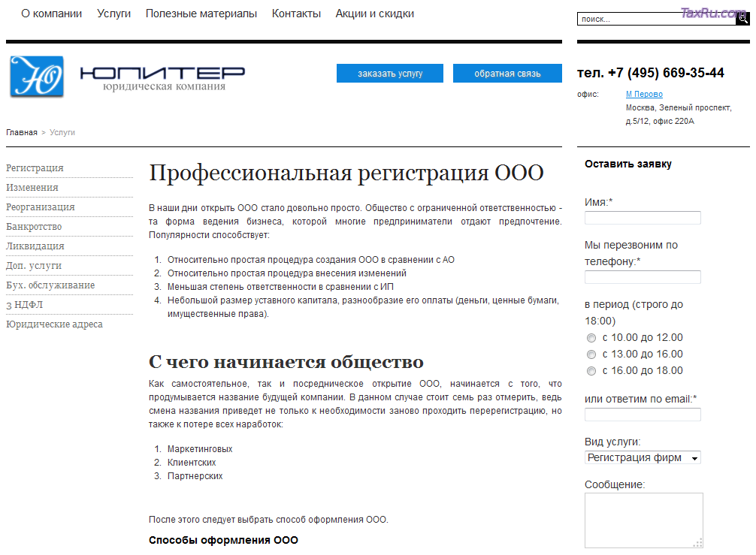This screenshot has width=756, height=555.
Task: Open 'Банкротство' in the sidebar
Action: (x=34, y=227)
